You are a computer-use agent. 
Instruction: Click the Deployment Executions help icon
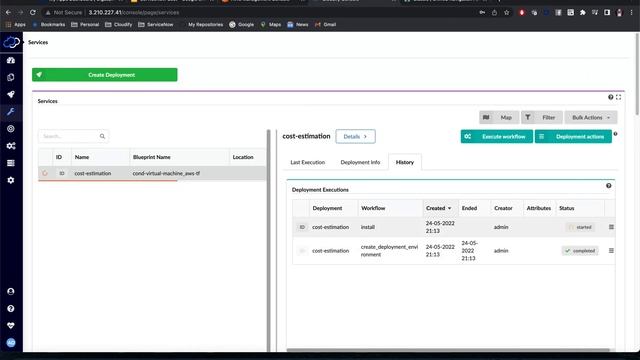609,186
